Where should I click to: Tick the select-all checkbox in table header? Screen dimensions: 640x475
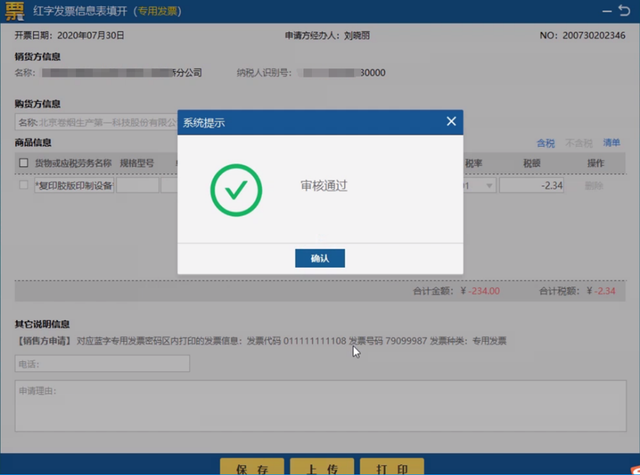pyautogui.click(x=24, y=163)
